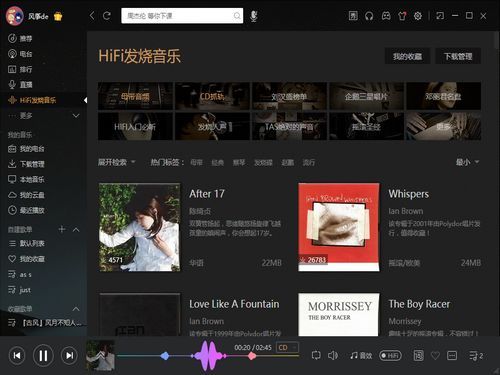Click the blue marker on progress bar

coord(165,356)
